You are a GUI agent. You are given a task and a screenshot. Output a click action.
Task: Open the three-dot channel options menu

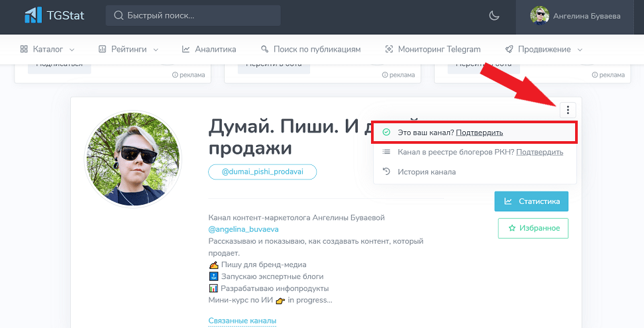(x=568, y=110)
